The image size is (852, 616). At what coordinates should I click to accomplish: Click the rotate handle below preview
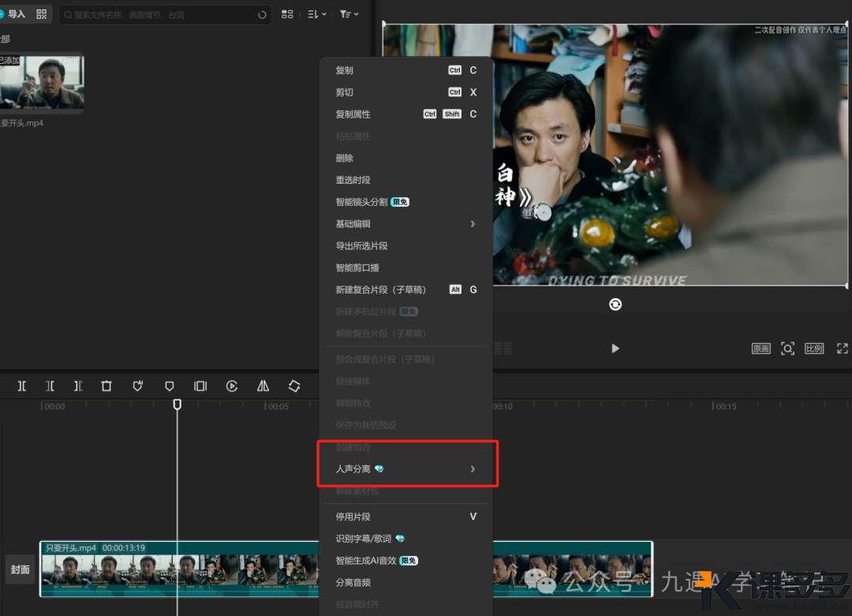click(615, 304)
